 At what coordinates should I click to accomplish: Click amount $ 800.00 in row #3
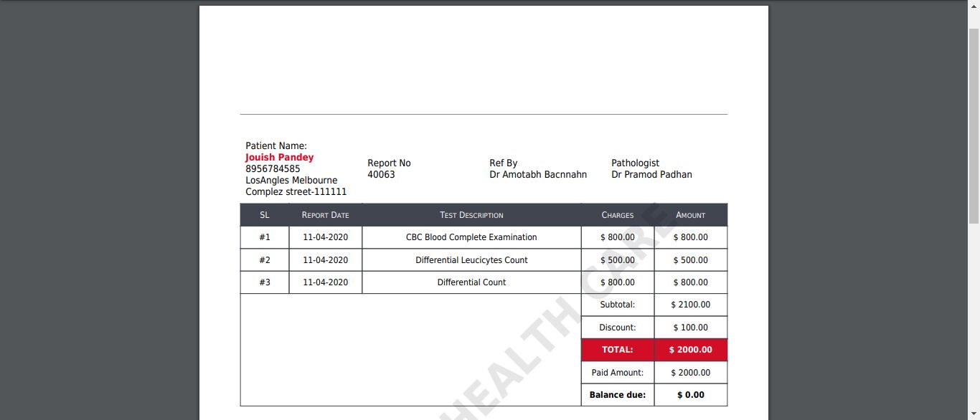pos(690,282)
